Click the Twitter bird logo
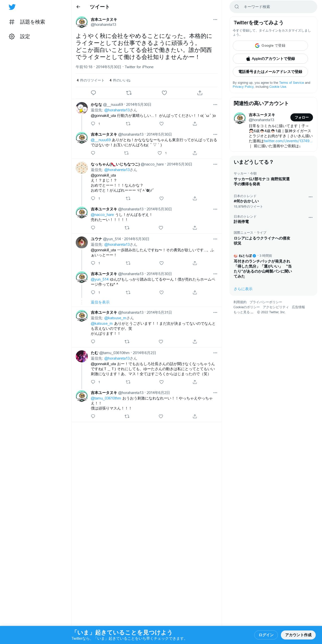Screen dimensions: 322x644 [x=12, y=7]
